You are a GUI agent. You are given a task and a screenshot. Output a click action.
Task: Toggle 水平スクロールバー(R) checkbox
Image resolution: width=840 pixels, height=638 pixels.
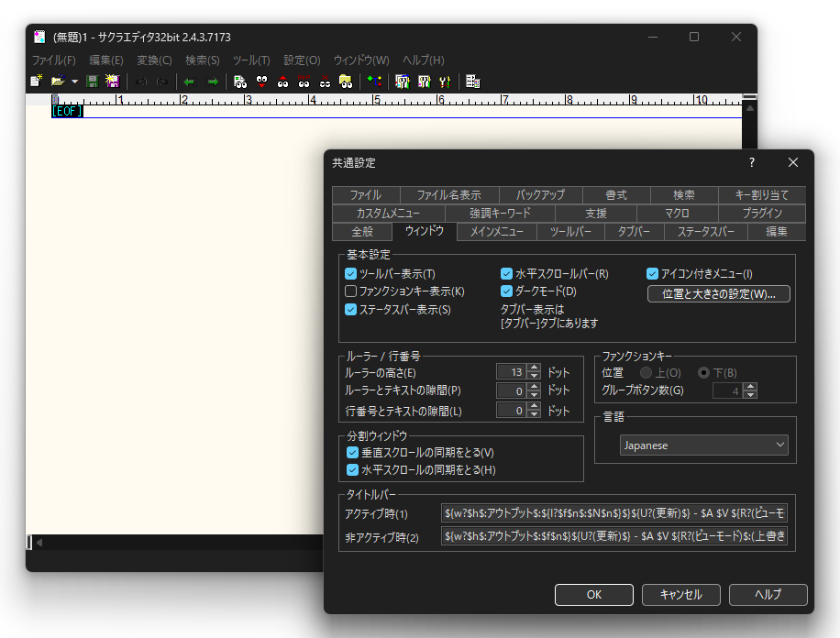pos(506,274)
